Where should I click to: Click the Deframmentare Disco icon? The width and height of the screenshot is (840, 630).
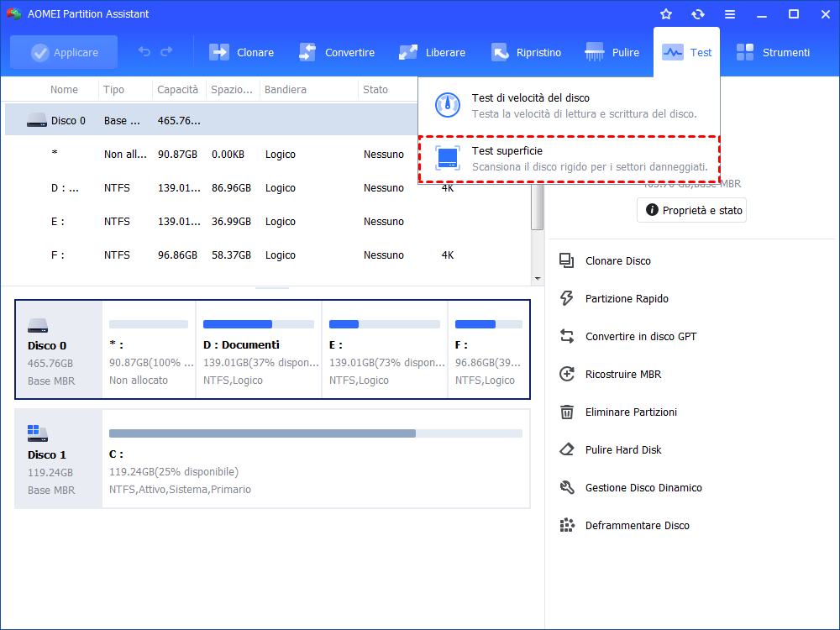(x=566, y=525)
